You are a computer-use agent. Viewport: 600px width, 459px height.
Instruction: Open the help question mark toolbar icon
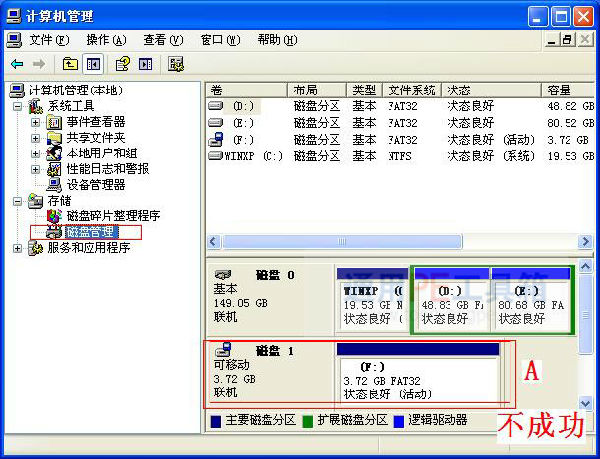[122, 64]
